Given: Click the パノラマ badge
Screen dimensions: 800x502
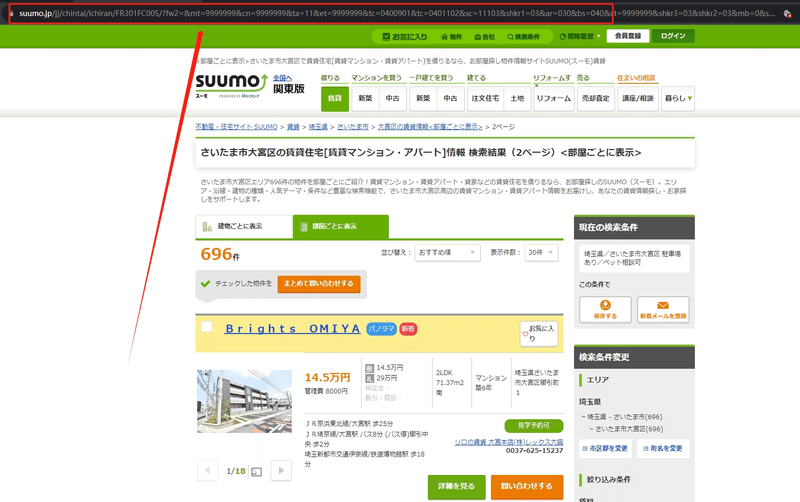Looking at the screenshot, I should point(381,329).
